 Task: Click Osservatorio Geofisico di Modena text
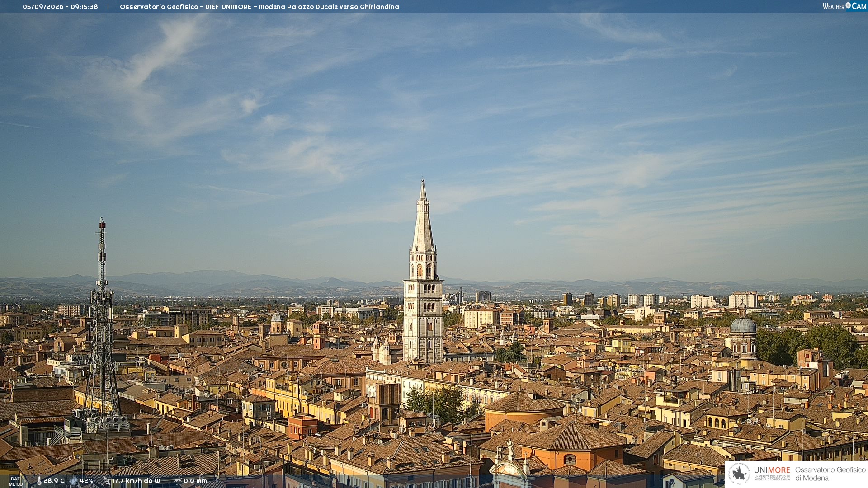(830, 474)
